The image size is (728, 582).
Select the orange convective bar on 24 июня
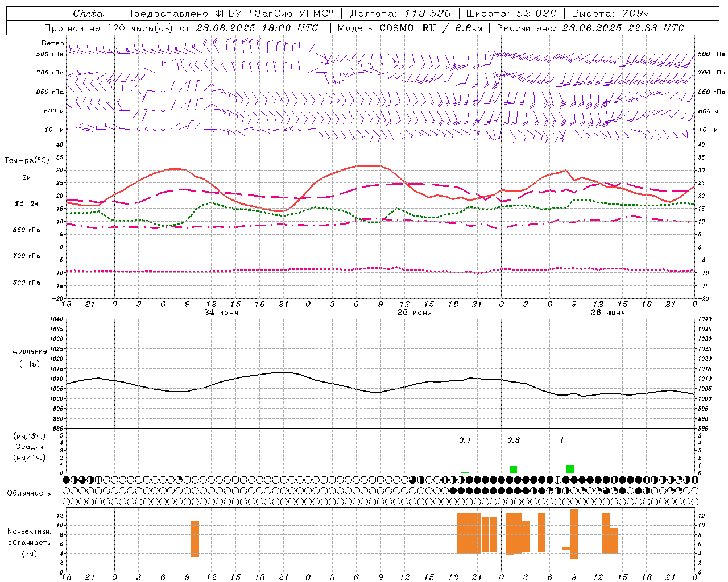point(195,539)
